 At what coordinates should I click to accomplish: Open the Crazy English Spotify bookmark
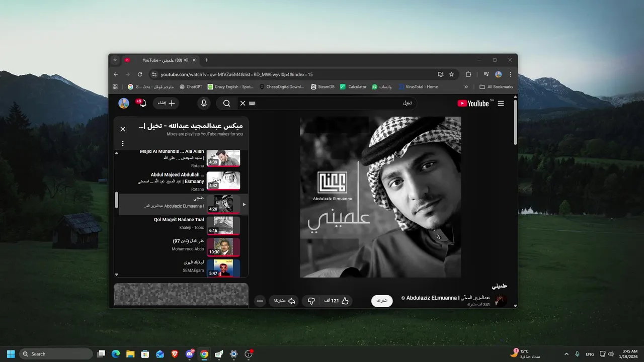click(x=230, y=86)
